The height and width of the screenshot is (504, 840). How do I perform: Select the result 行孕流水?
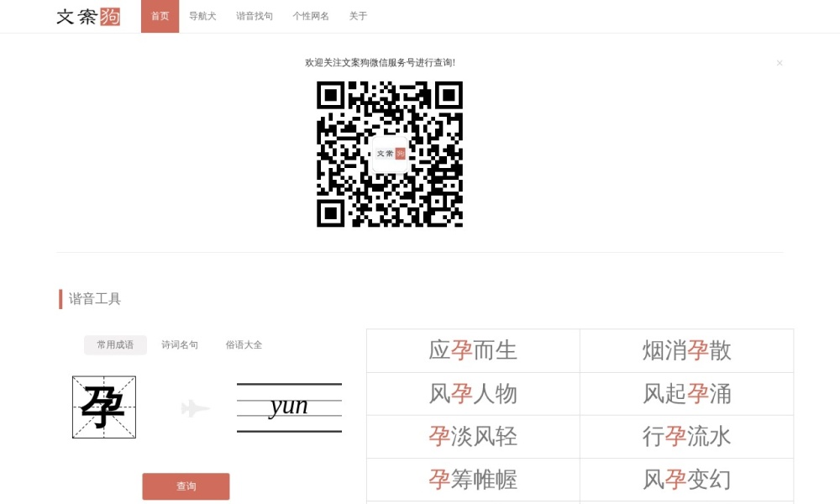coord(687,437)
